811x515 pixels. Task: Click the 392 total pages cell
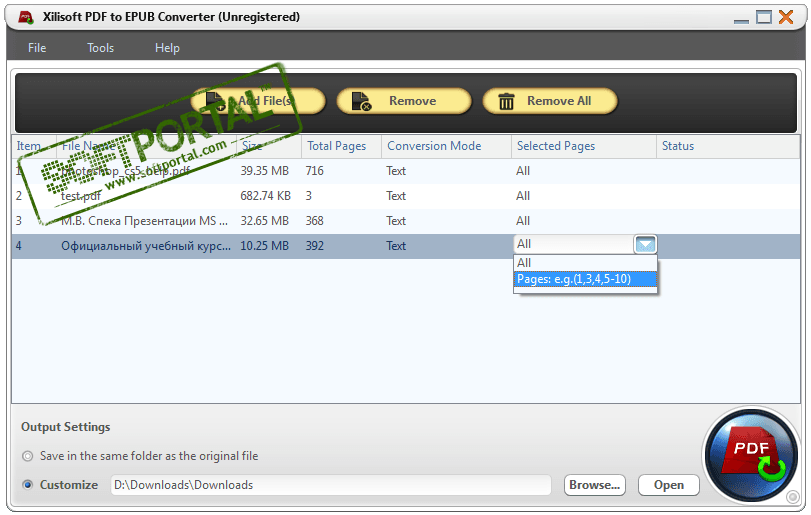coord(314,246)
